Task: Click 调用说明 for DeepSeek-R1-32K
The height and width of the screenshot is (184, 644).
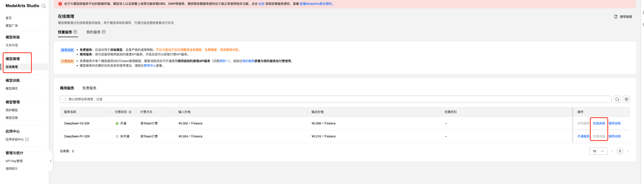Action: point(615,136)
